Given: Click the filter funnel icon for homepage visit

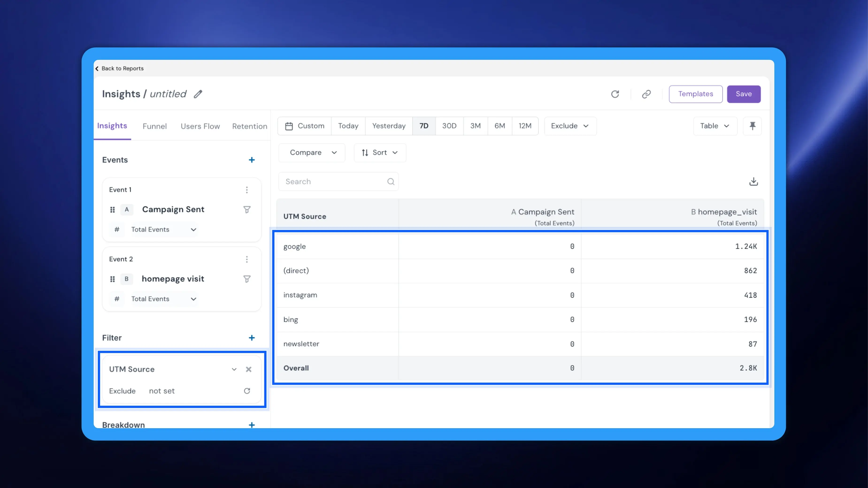Looking at the screenshot, I should click(x=247, y=279).
